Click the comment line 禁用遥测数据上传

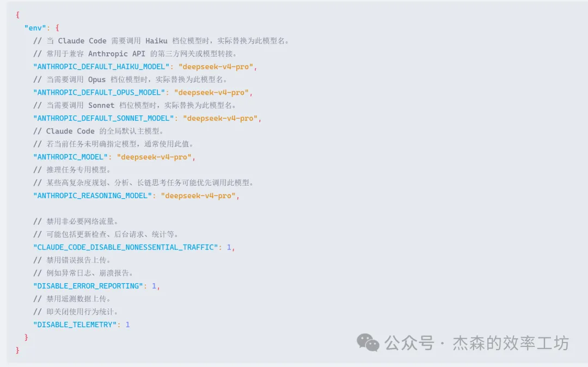click(x=72, y=299)
